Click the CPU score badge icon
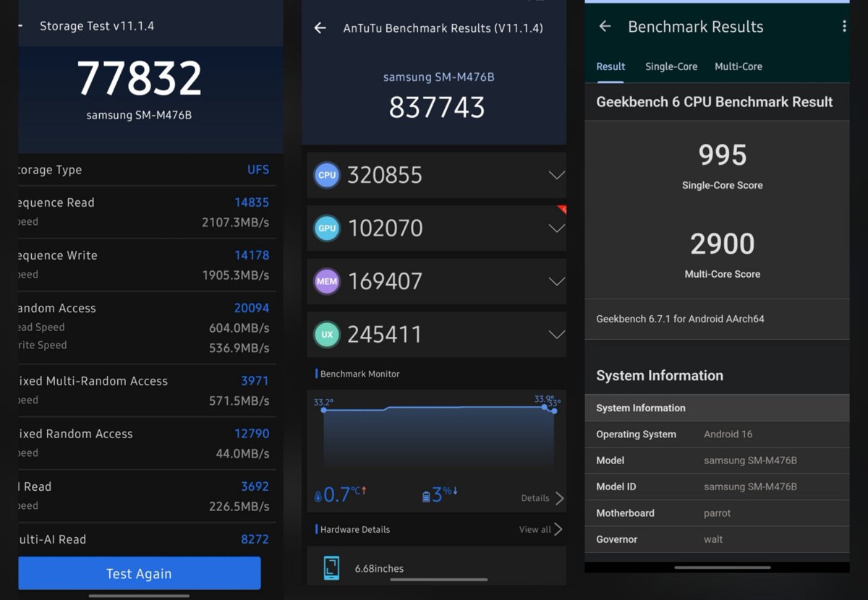The width and height of the screenshot is (868, 600). 327,175
